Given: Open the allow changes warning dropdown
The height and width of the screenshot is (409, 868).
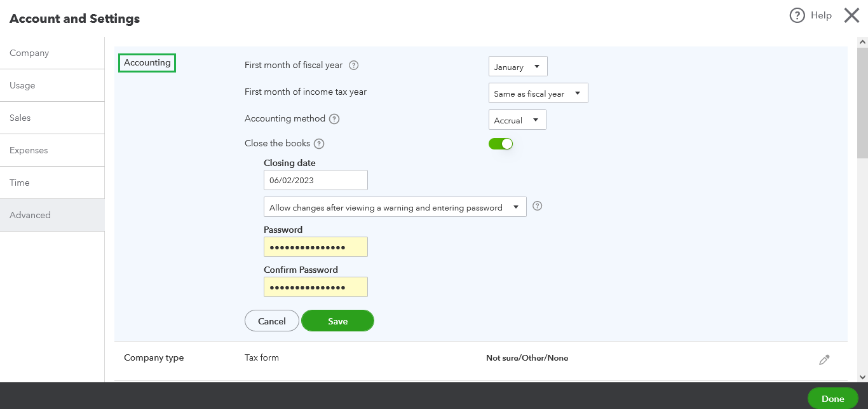Looking at the screenshot, I should tap(395, 206).
